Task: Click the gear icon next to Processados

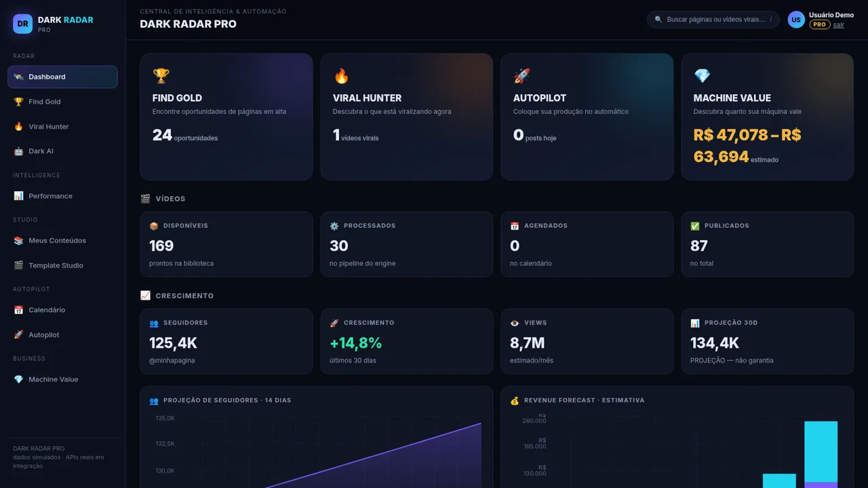Action: pyautogui.click(x=334, y=226)
